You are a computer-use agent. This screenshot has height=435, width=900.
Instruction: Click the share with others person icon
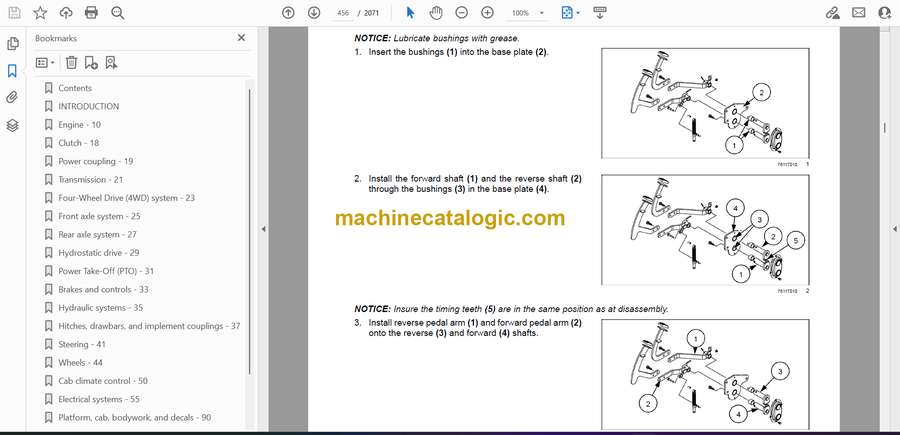(885, 13)
